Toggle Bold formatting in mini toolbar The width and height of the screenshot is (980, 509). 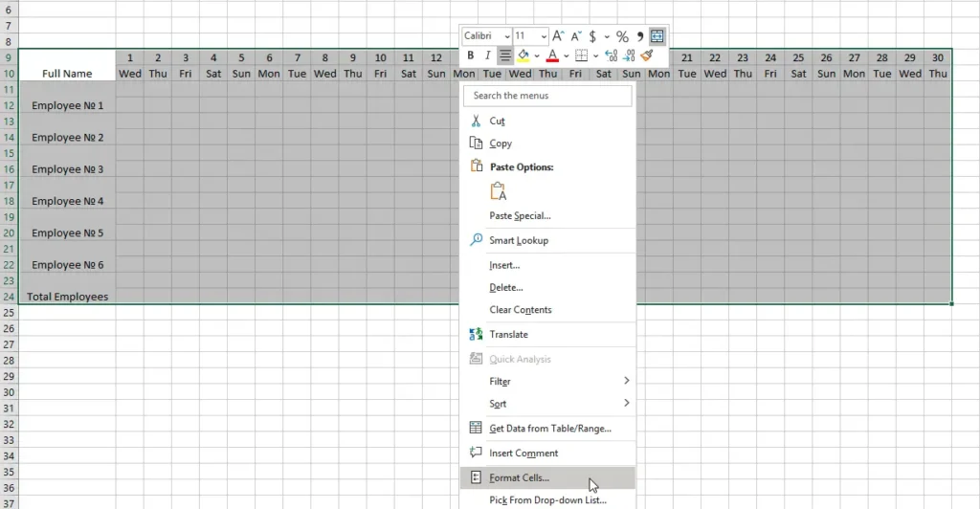471,55
